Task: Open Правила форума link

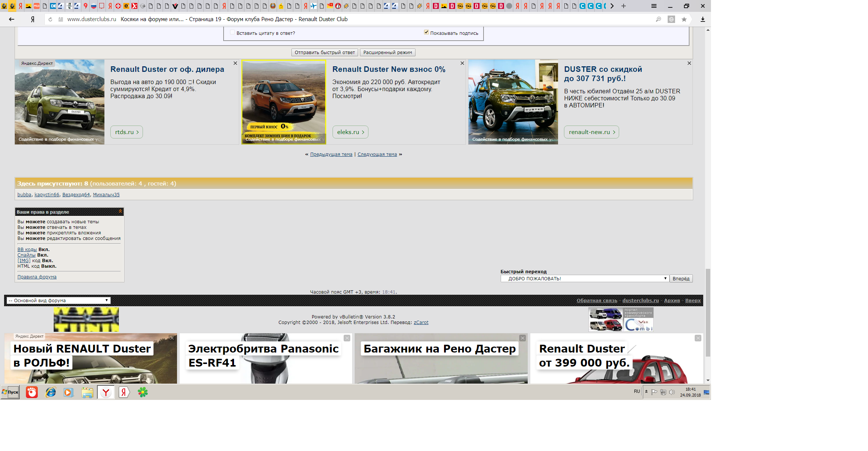Action: pyautogui.click(x=37, y=277)
